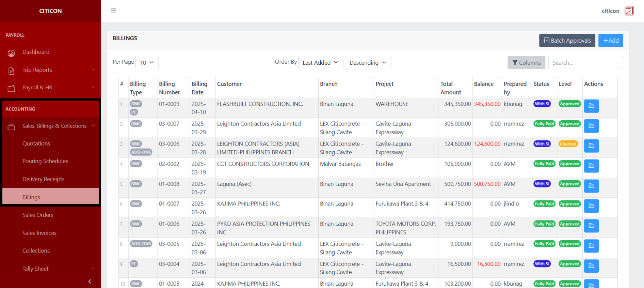Open the Columns filter button
The height and width of the screenshot is (288, 644).
(526, 63)
